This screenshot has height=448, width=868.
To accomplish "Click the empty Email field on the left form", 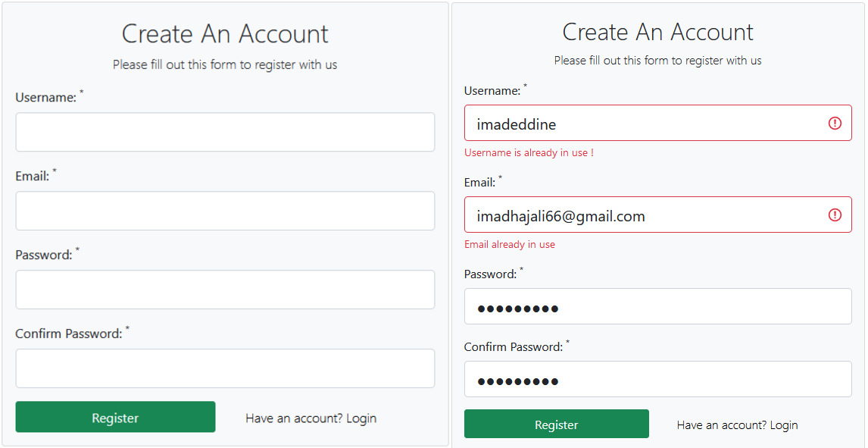I will 225,211.
